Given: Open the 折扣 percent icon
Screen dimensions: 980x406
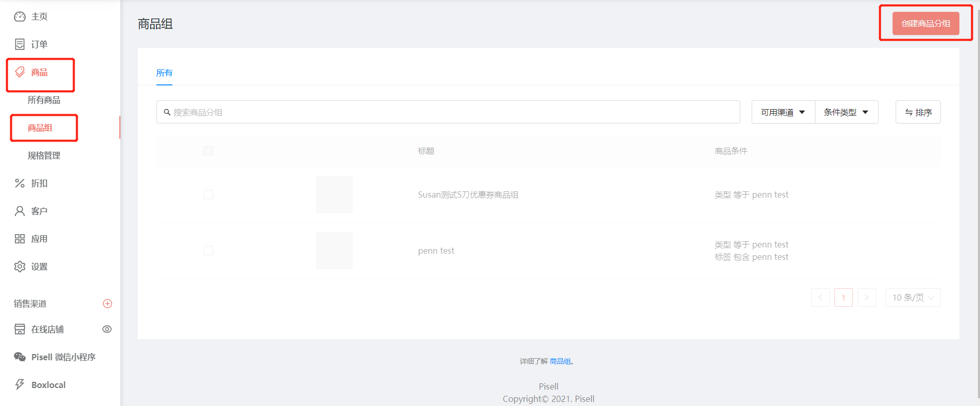Looking at the screenshot, I should coord(20,183).
